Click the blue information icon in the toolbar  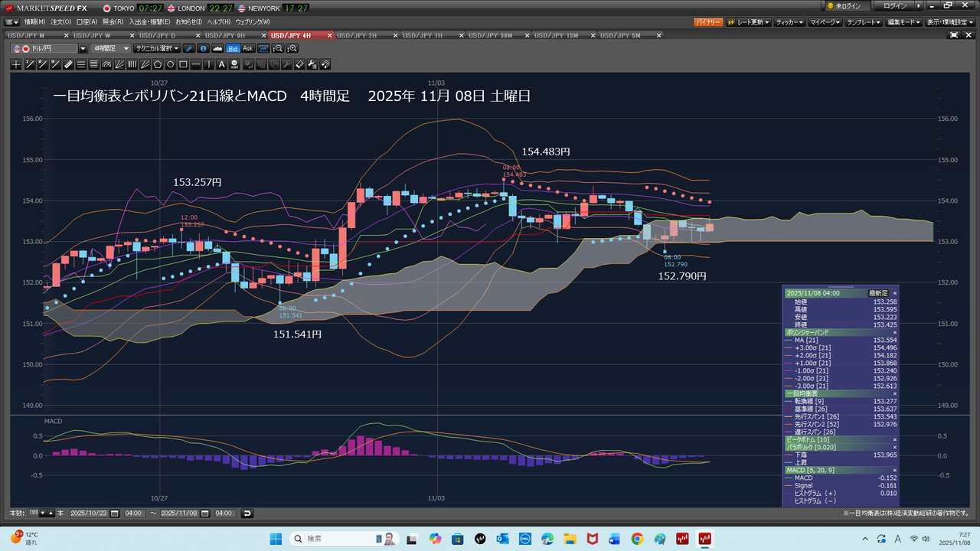tap(203, 48)
